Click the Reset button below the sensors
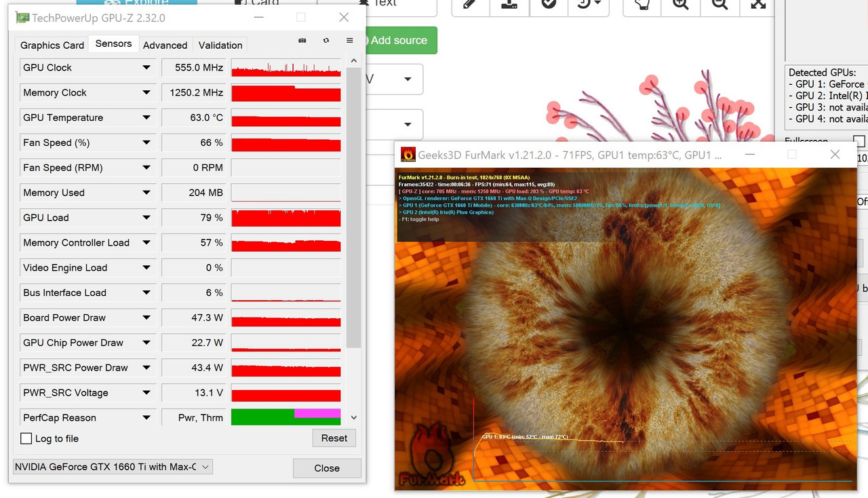The height and width of the screenshot is (498, 868). [x=334, y=438]
